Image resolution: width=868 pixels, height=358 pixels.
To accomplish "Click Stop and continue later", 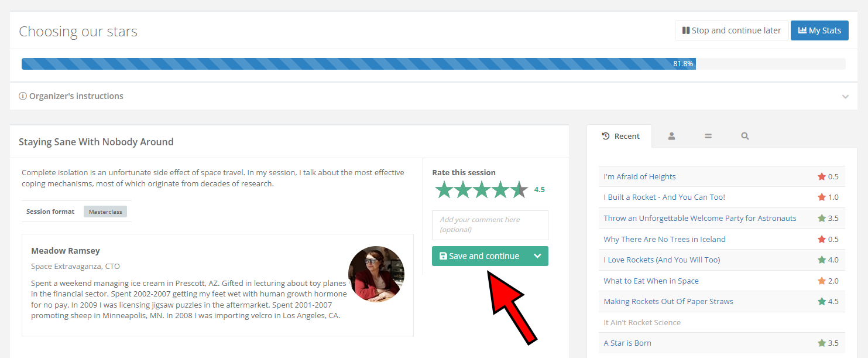I will tap(731, 30).
